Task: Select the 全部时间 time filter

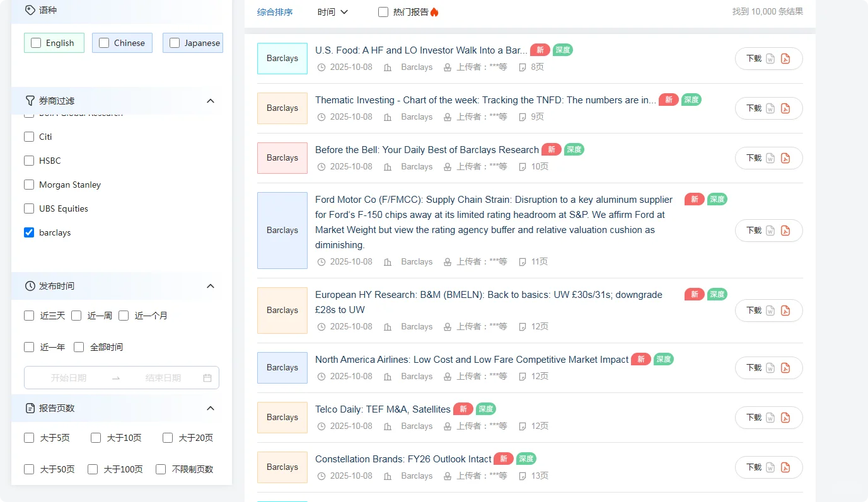Action: 79,347
